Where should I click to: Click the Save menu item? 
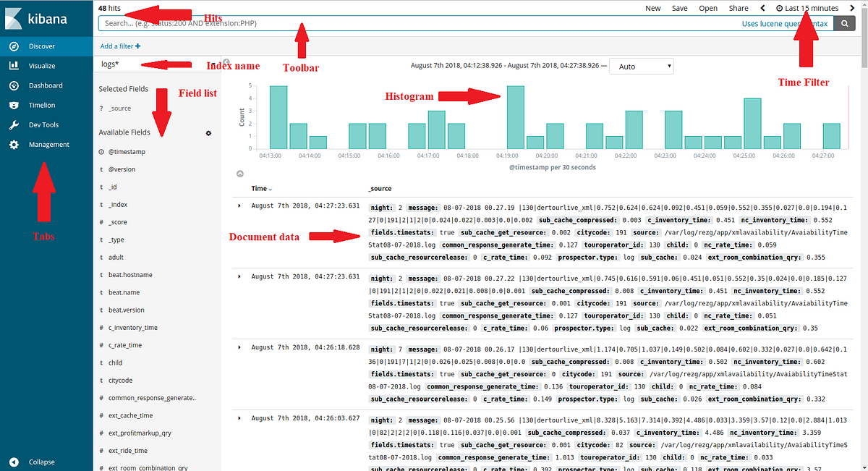[x=681, y=8]
